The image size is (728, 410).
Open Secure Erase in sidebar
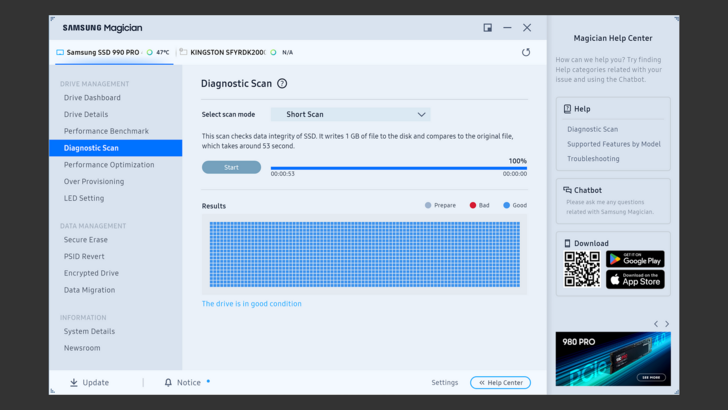point(86,240)
